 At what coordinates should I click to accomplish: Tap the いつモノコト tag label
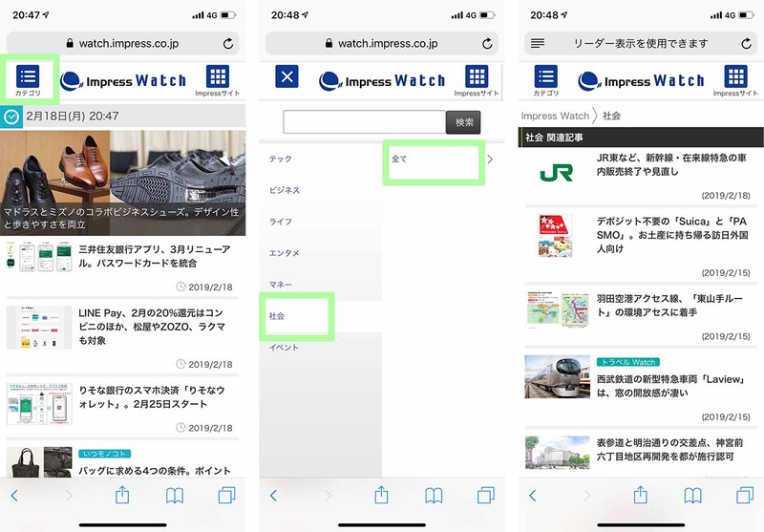click(x=104, y=454)
